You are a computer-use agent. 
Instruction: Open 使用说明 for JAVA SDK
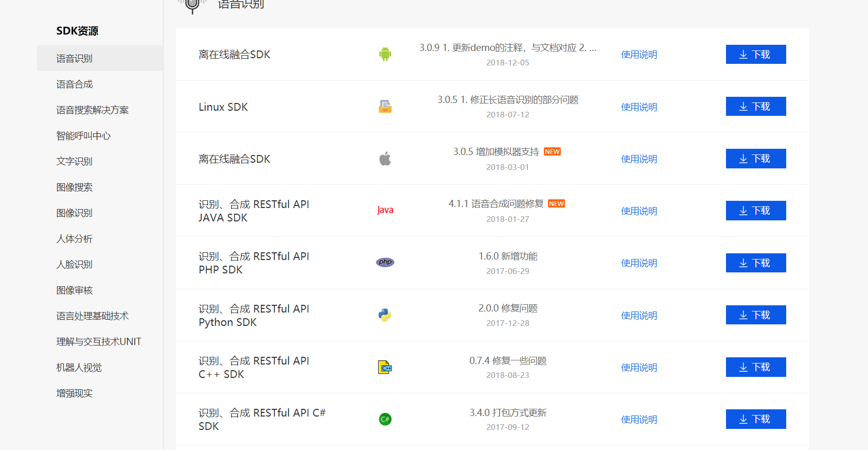tap(639, 211)
